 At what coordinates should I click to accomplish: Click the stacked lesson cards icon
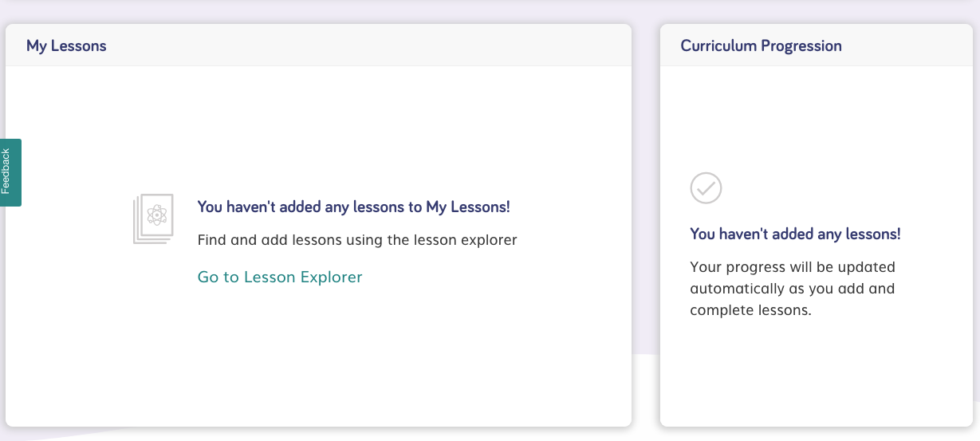(152, 219)
